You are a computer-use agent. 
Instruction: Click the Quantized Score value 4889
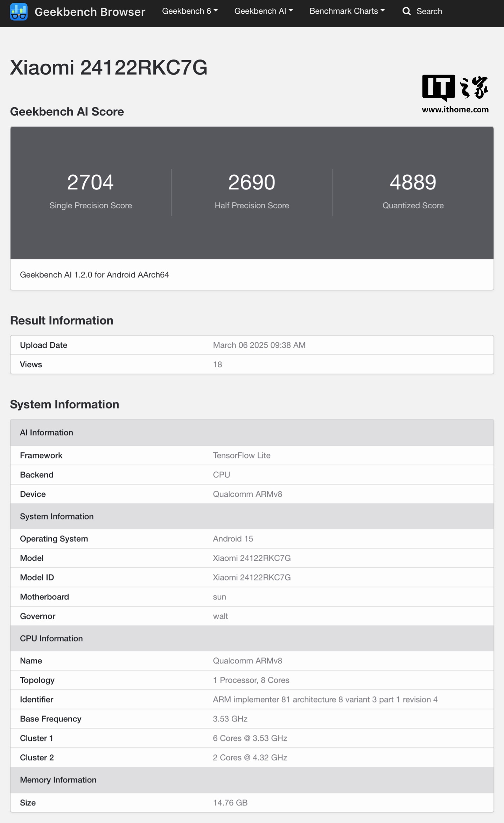pos(413,182)
